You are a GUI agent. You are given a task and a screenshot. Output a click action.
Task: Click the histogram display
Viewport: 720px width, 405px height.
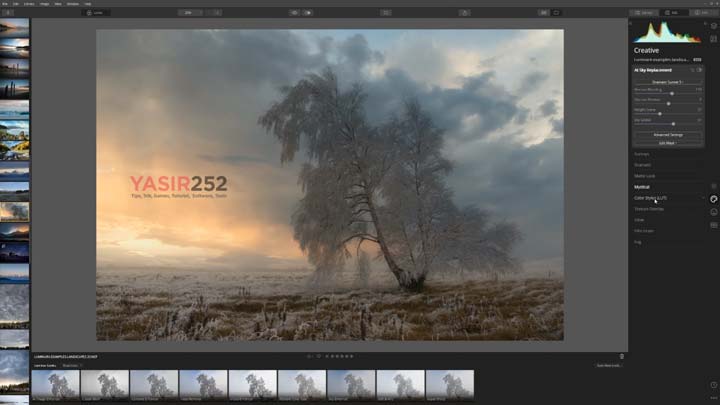point(668,32)
